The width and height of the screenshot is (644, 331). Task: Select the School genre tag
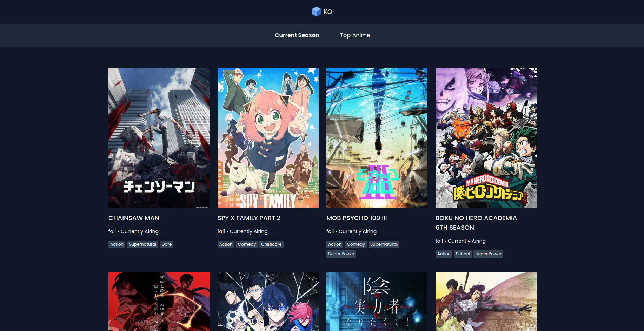pyautogui.click(x=463, y=254)
